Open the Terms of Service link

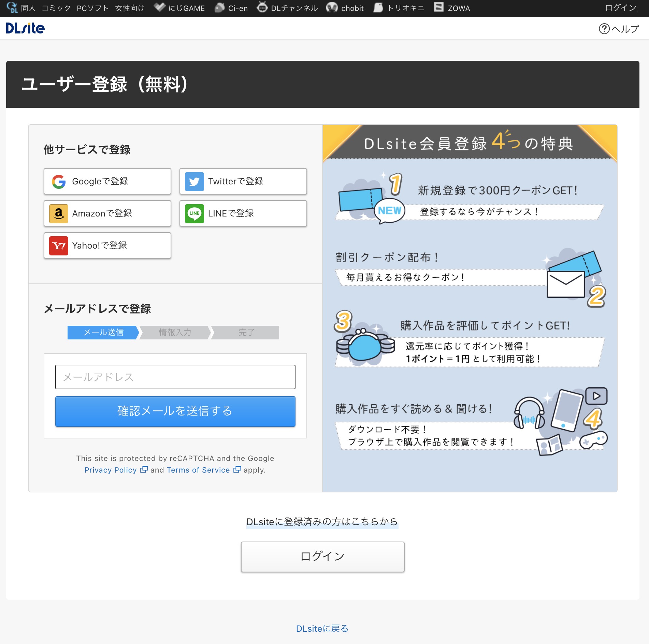[198, 470]
